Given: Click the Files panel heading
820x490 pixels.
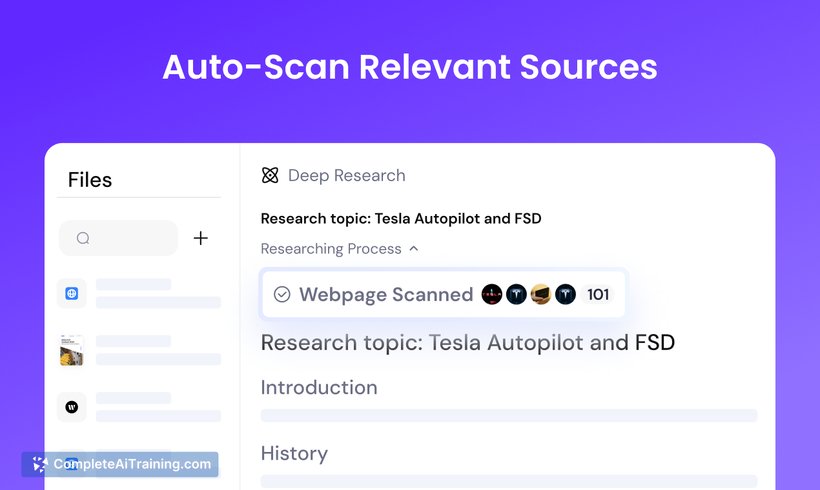Looking at the screenshot, I should click(x=90, y=180).
